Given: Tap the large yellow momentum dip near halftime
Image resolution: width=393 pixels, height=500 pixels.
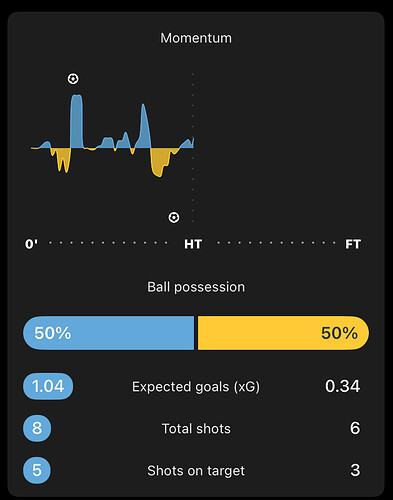Looking at the screenshot, I should point(161,162).
